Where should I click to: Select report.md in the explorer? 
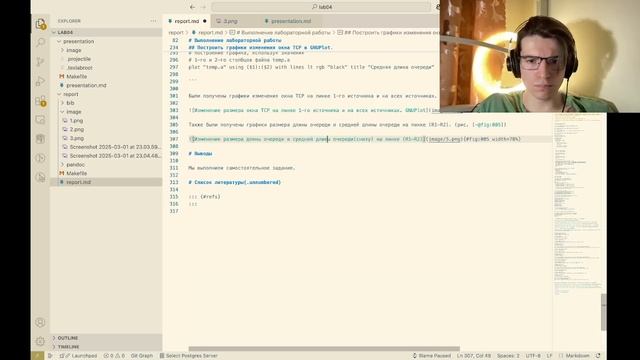click(78, 182)
